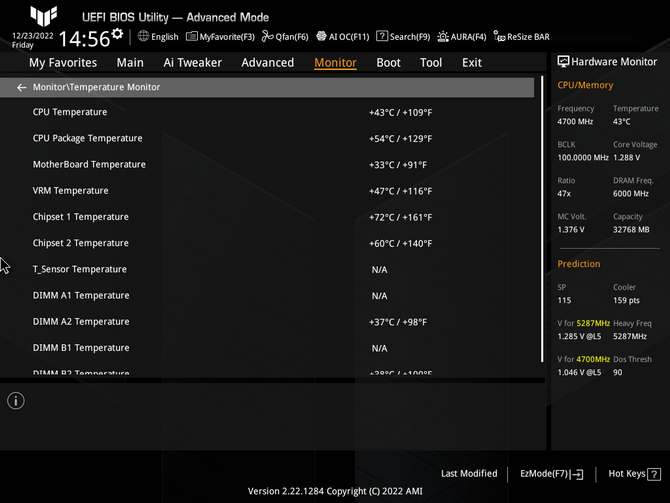The image size is (670, 503).
Task: Click the 12/23/2022 Friday date
Action: point(32,40)
